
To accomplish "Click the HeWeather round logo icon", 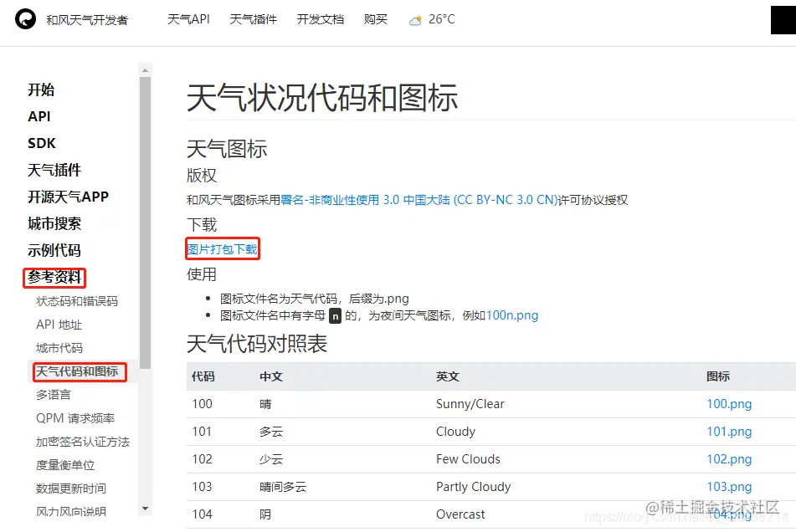I will pos(25,19).
